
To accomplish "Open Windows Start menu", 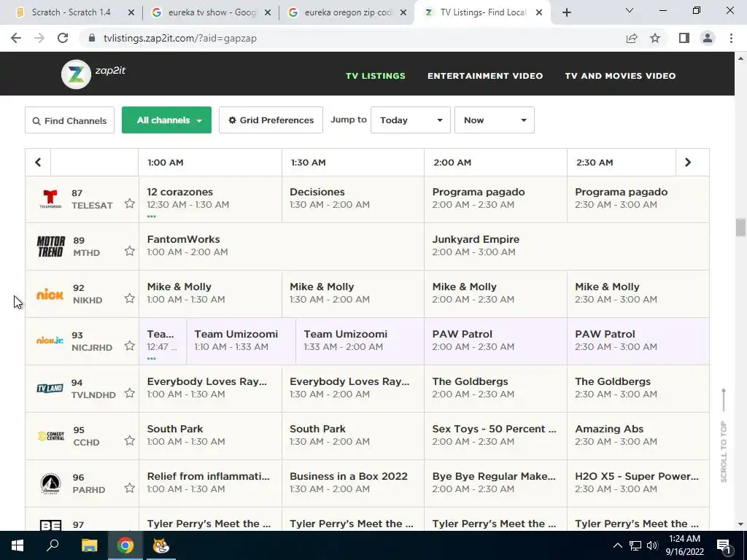I will pos(18,545).
